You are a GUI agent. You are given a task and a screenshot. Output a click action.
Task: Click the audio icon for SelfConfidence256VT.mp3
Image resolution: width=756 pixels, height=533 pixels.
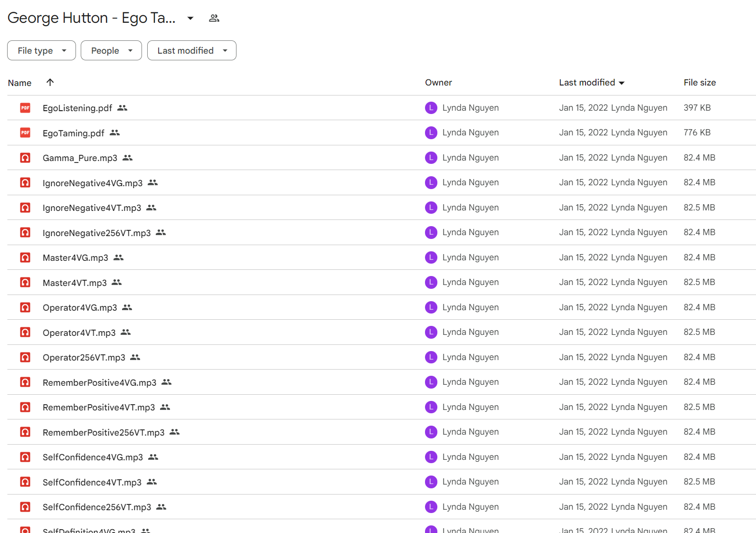click(25, 507)
